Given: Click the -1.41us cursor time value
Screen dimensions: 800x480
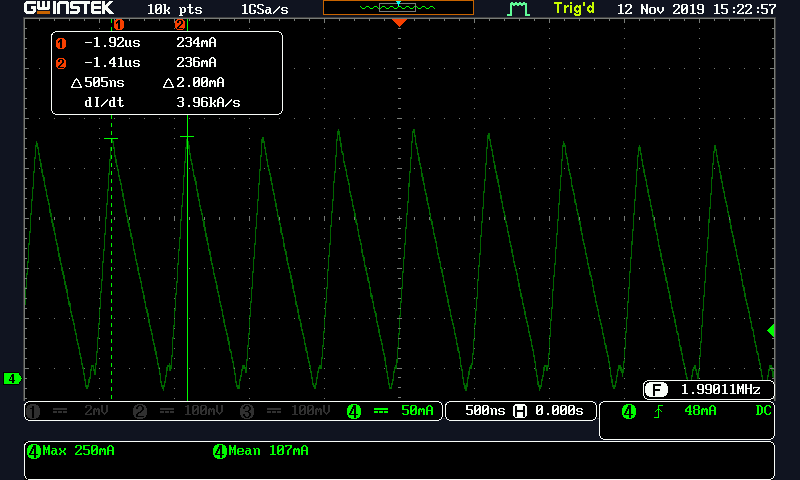Looking at the screenshot, I should click(112, 62).
